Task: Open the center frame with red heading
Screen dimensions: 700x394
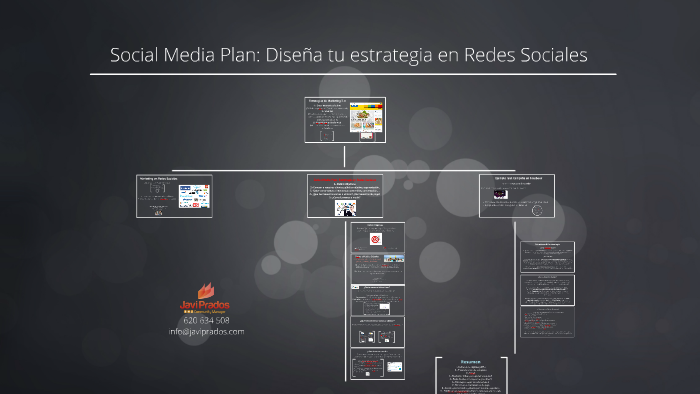Action: tap(345, 196)
